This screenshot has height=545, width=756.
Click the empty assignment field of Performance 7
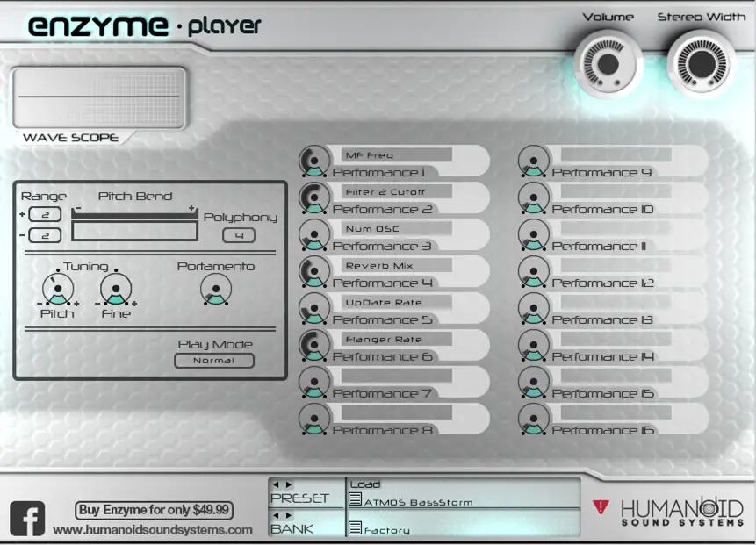click(x=397, y=376)
